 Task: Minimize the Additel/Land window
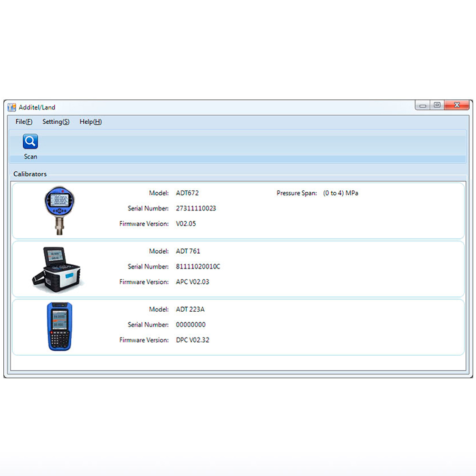coord(423,105)
